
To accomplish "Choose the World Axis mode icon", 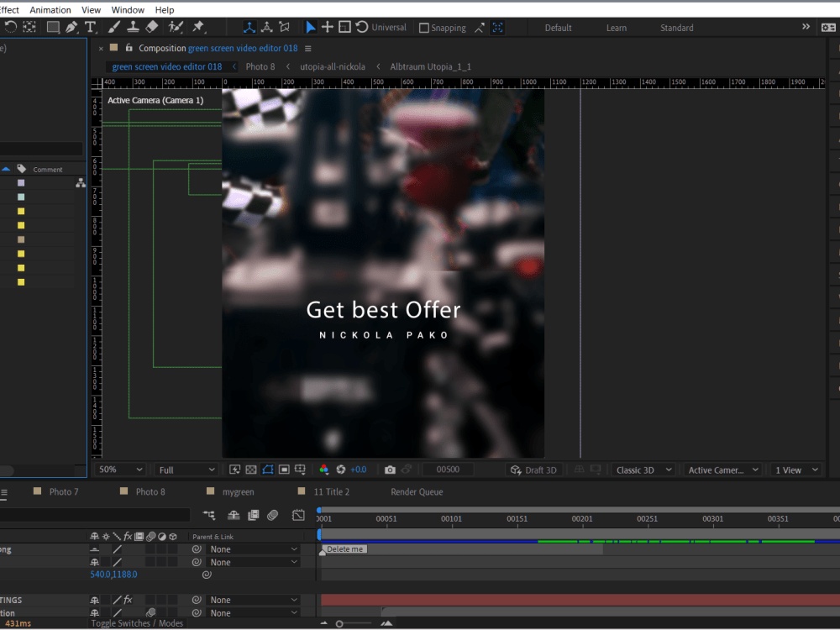I will [x=267, y=28].
